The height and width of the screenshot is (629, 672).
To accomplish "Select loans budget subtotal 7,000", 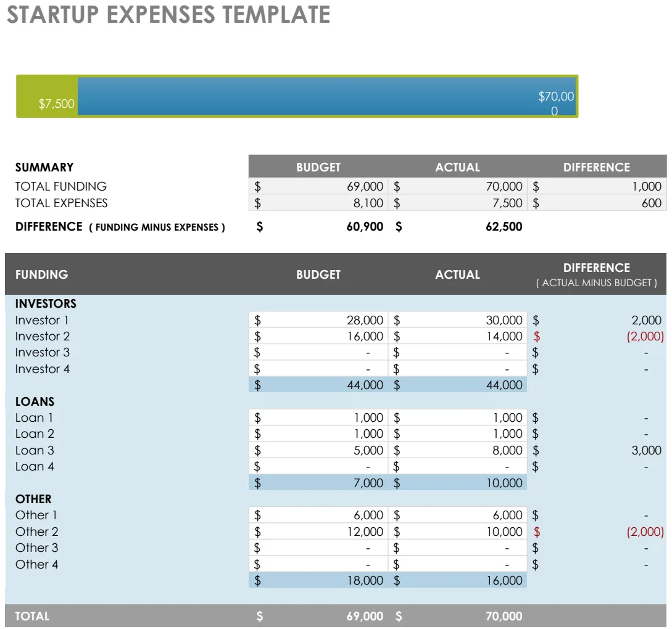I will 318,483.
